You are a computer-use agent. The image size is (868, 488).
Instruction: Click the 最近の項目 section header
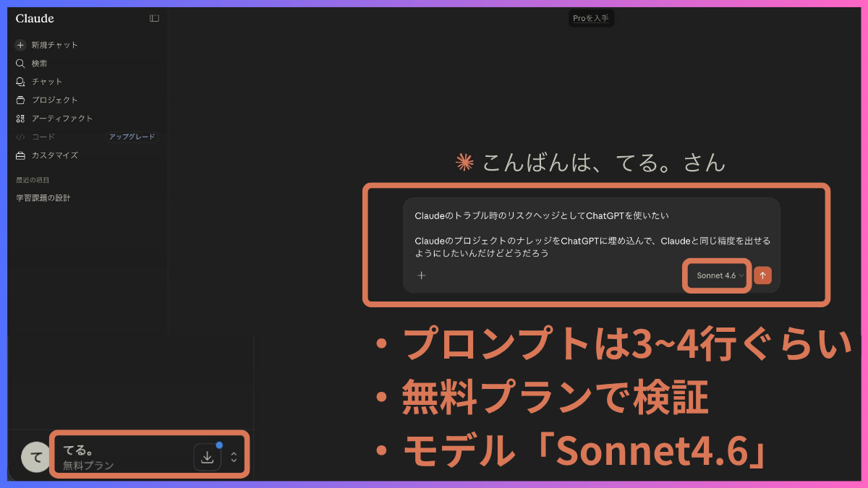(x=33, y=180)
